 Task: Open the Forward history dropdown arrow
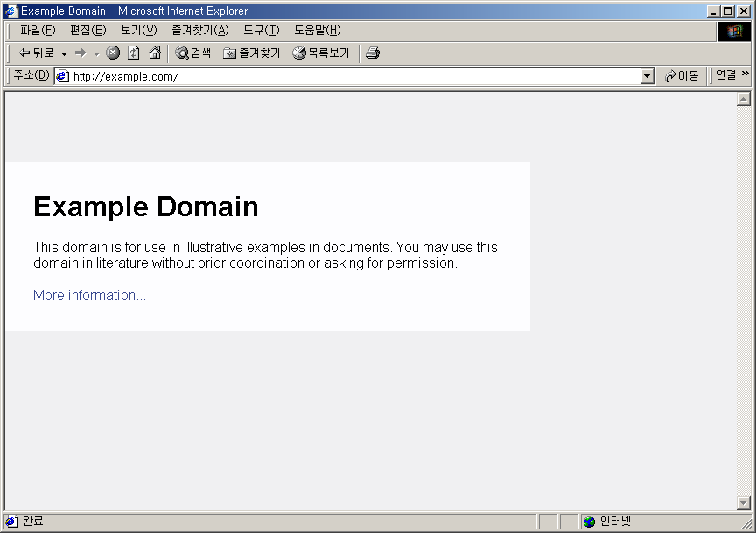96,53
